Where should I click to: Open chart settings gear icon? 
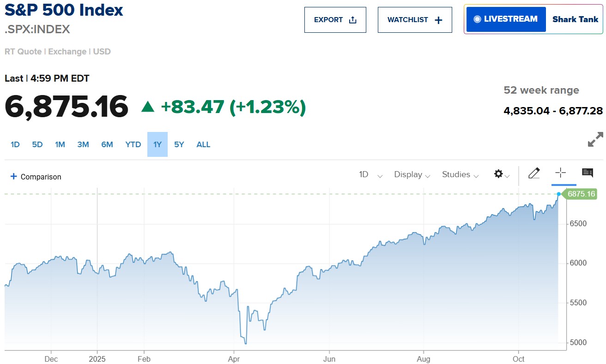pyautogui.click(x=498, y=174)
